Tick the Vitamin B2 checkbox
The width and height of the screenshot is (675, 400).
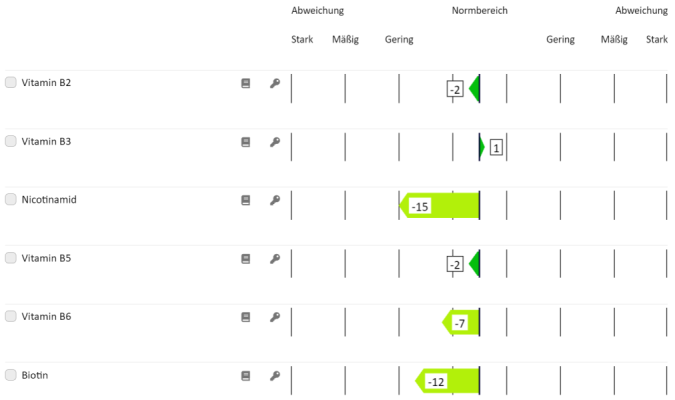click(x=11, y=83)
